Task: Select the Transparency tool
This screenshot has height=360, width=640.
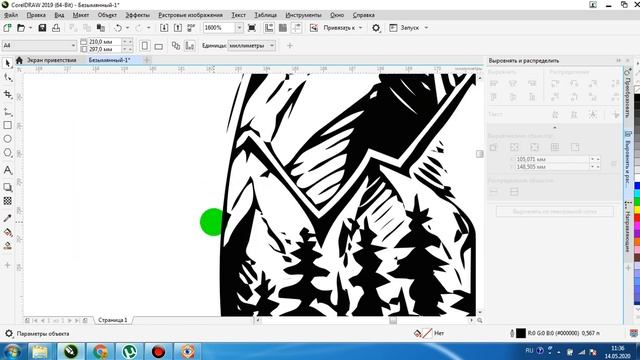Action: click(x=7, y=201)
